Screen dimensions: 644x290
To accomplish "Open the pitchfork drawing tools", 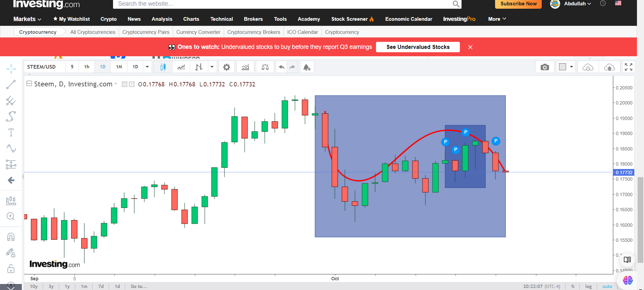I will [x=11, y=101].
